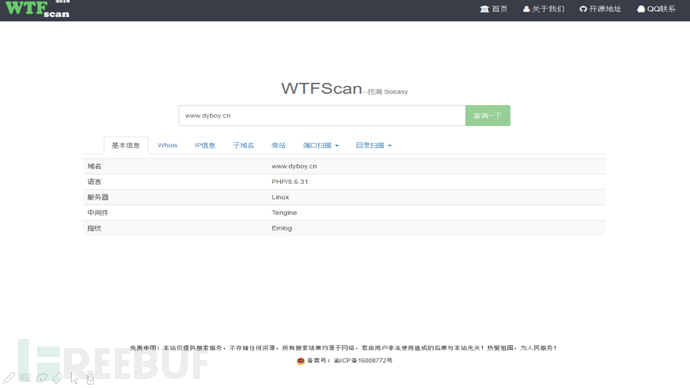Open the 首页 navigation link
Image resolution: width=690 pixels, height=388 pixels.
[494, 9]
